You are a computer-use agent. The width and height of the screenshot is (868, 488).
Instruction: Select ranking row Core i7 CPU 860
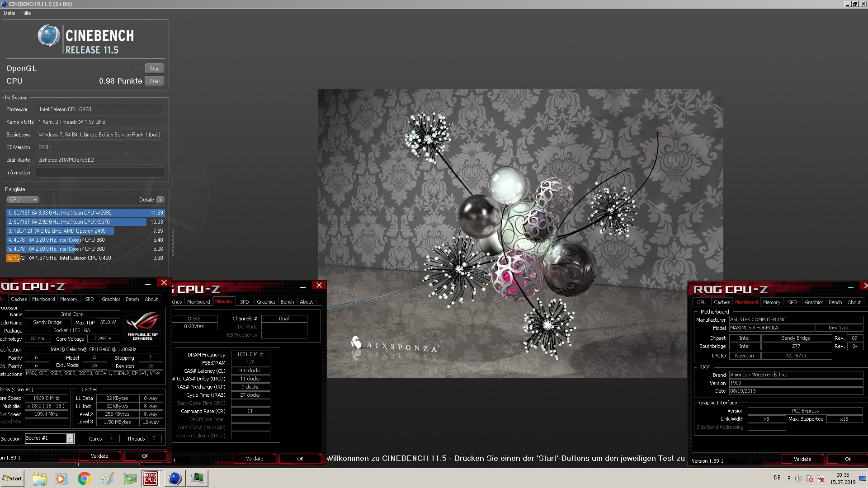(85, 249)
